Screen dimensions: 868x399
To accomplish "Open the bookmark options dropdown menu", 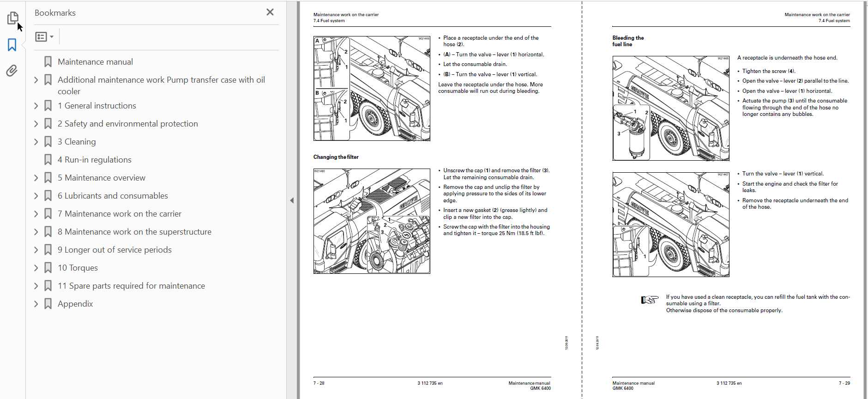I will click(x=44, y=36).
